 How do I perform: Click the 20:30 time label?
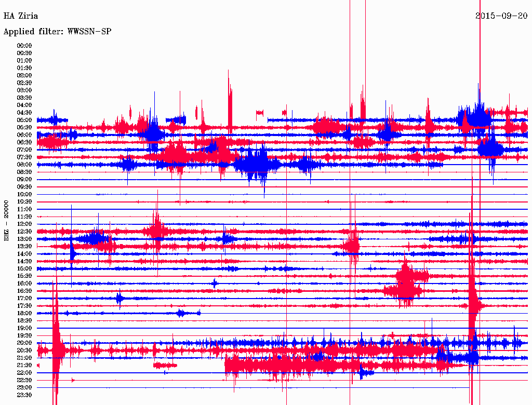[24, 350]
